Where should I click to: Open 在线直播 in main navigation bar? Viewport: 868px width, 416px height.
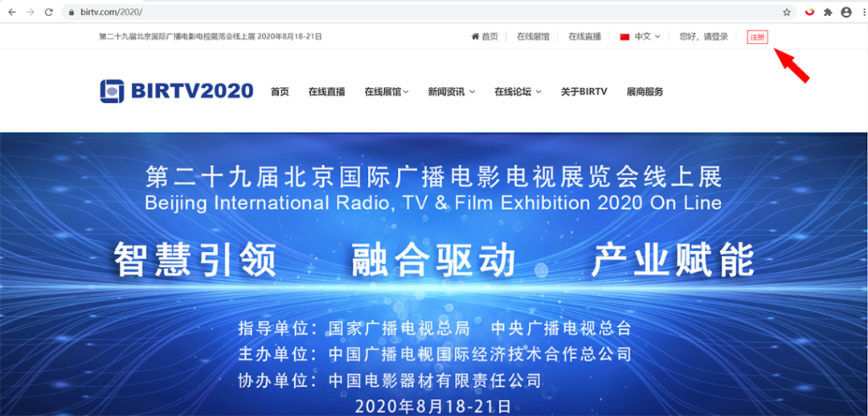[326, 92]
